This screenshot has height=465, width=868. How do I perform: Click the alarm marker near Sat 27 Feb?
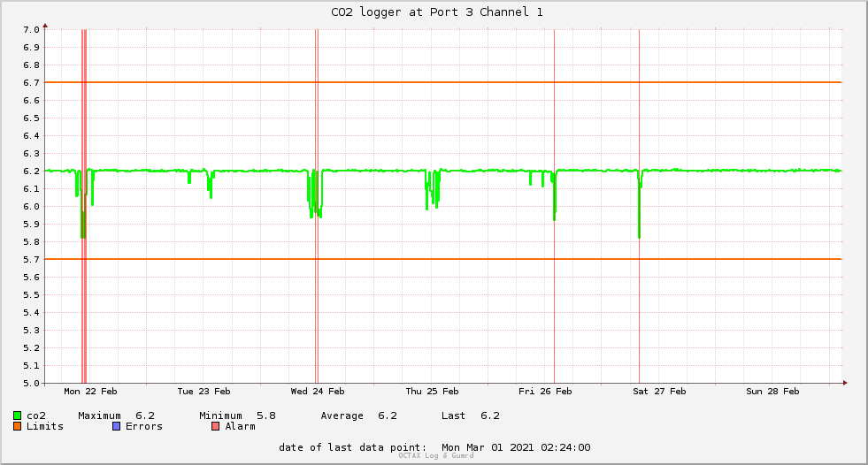[640, 206]
